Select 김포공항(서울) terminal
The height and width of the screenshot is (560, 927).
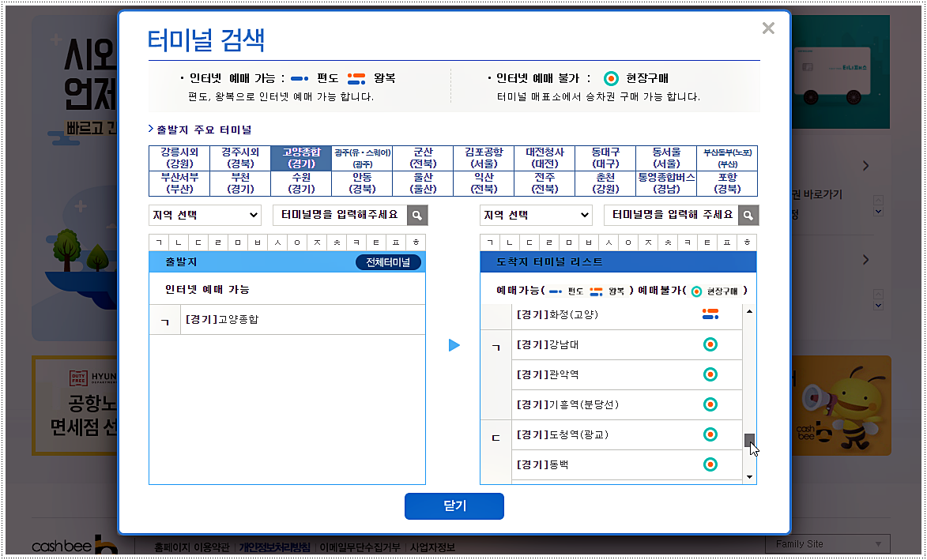[484, 158]
